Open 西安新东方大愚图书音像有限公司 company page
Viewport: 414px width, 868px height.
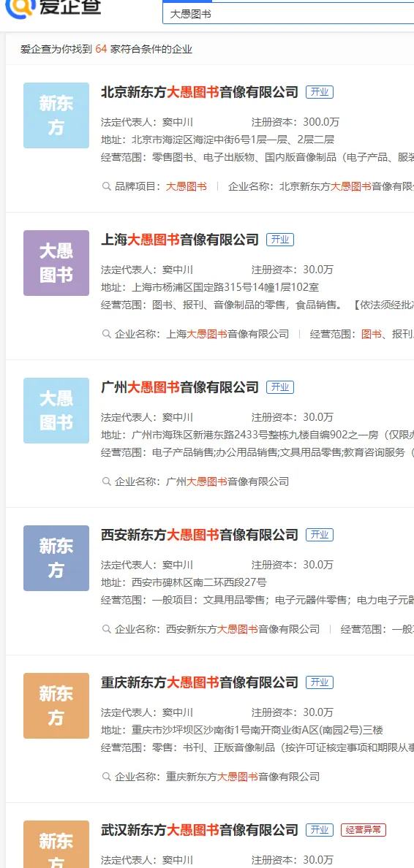[x=200, y=535]
